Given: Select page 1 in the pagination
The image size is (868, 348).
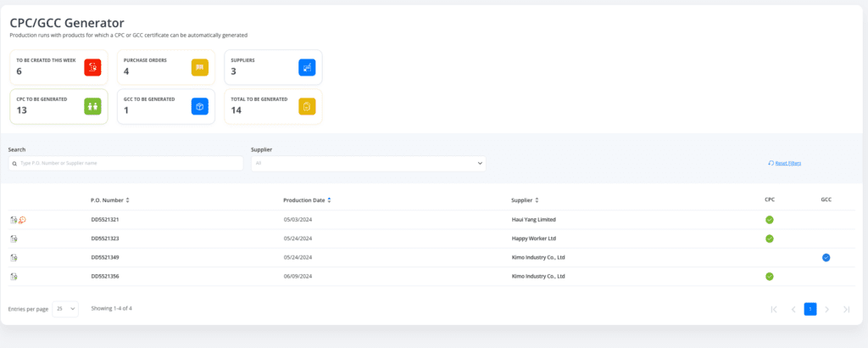Looking at the screenshot, I should pyautogui.click(x=810, y=309).
